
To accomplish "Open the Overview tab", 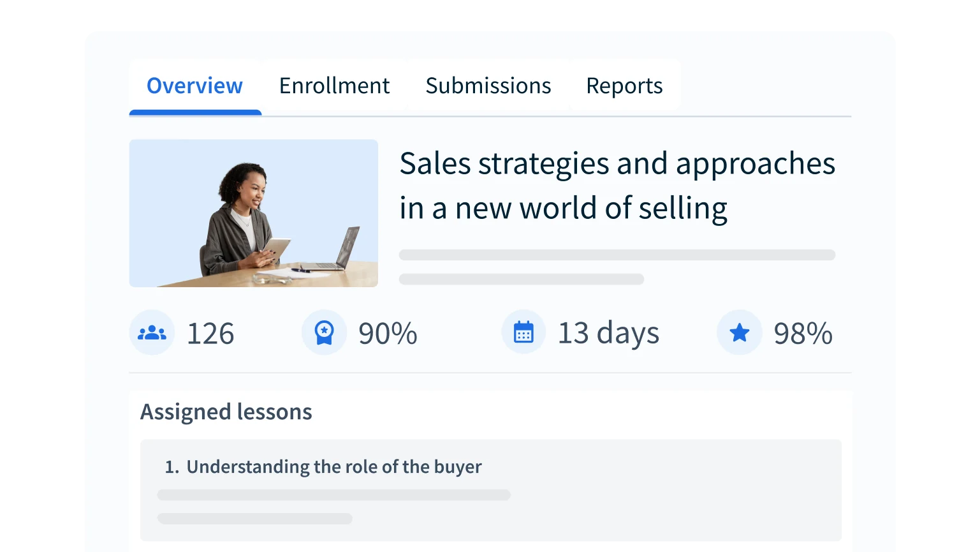I will pyautogui.click(x=194, y=86).
